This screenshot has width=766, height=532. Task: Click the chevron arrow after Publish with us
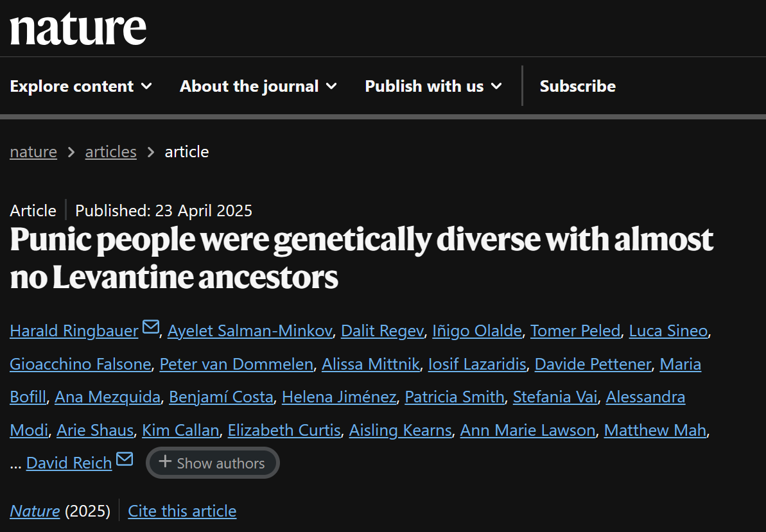click(496, 87)
